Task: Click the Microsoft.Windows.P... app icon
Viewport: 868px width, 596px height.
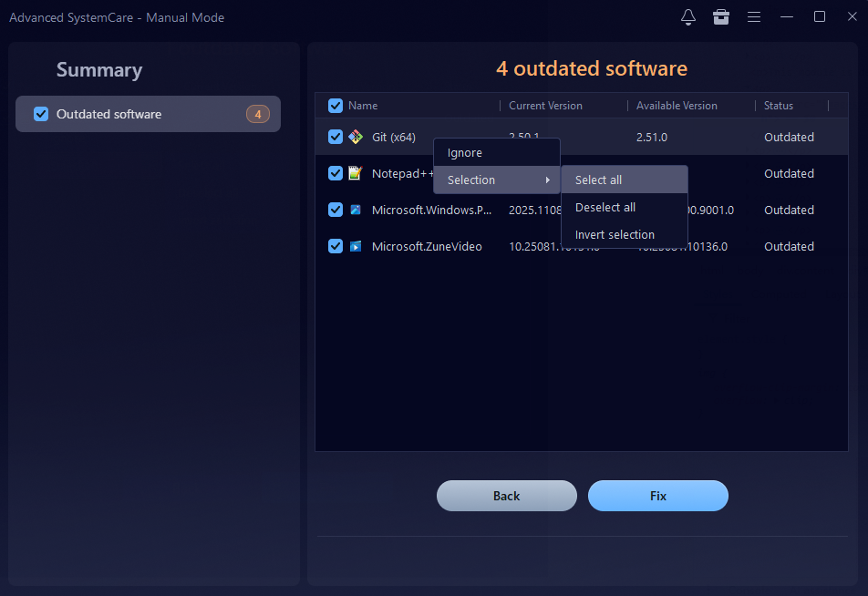Action: (356, 210)
